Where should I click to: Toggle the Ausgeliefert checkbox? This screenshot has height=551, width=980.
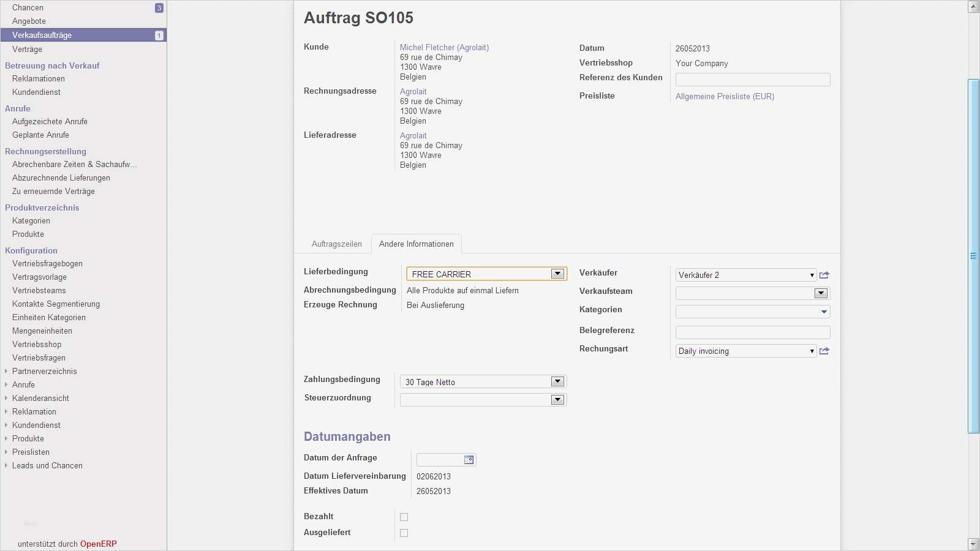pos(404,533)
